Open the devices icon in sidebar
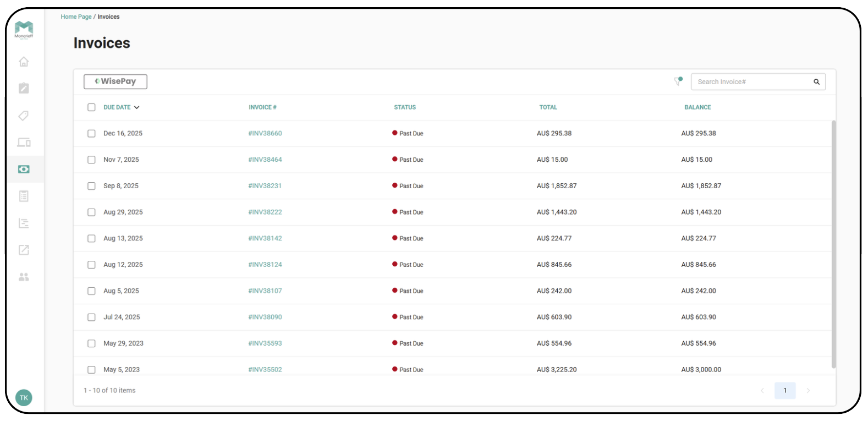The height and width of the screenshot is (421, 868). [24, 143]
